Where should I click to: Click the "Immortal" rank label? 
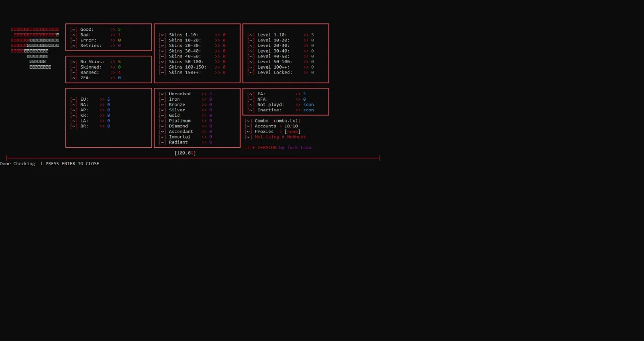click(x=179, y=137)
